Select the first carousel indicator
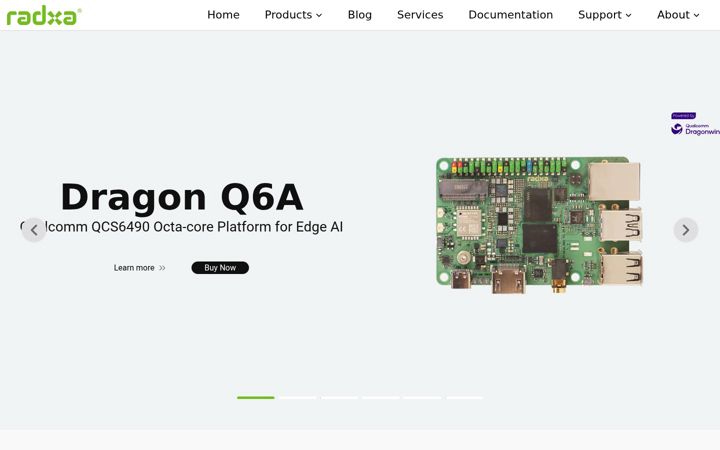Viewport: 720px width, 450px height. click(x=256, y=398)
